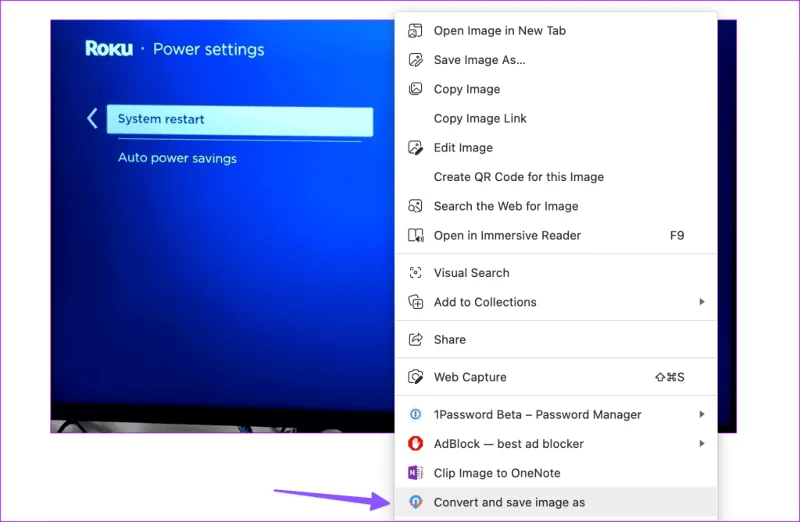Click the Convert and save image icon
The height and width of the screenshot is (522, 800).
[x=415, y=502]
